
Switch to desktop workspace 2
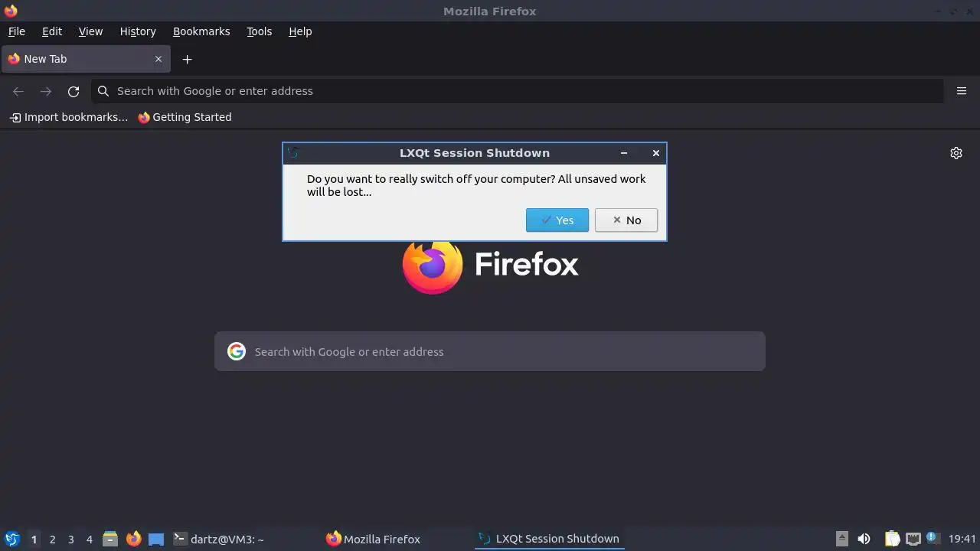[52, 539]
